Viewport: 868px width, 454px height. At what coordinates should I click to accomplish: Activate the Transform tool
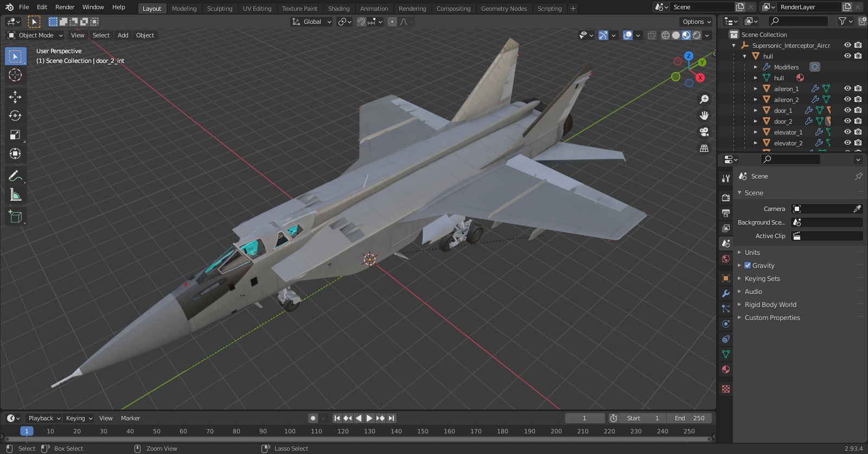tap(15, 154)
